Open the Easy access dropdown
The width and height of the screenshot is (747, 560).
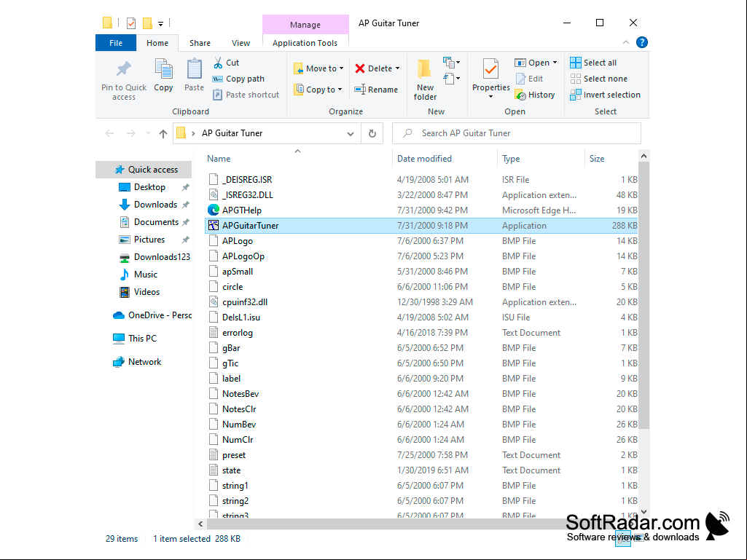pos(451,78)
